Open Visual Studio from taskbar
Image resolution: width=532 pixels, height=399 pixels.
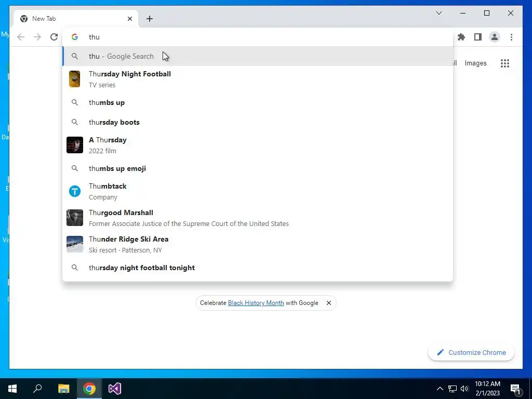pyautogui.click(x=115, y=389)
